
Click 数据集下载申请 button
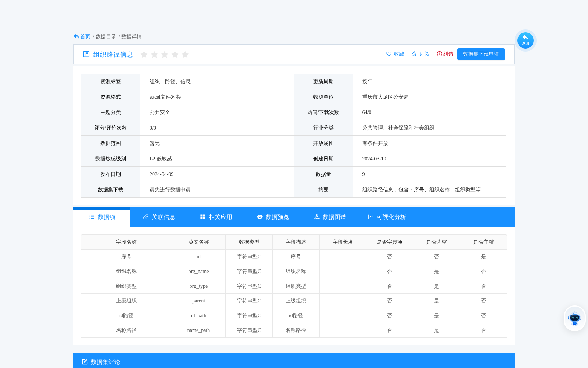click(x=481, y=54)
